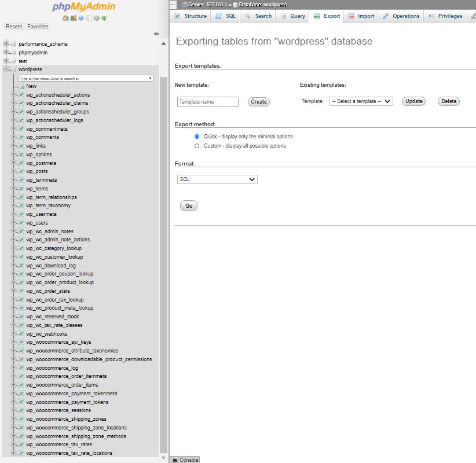Open the wp_woocommerce_sessions table link
This screenshot has height=463, width=476.
(x=58, y=410)
